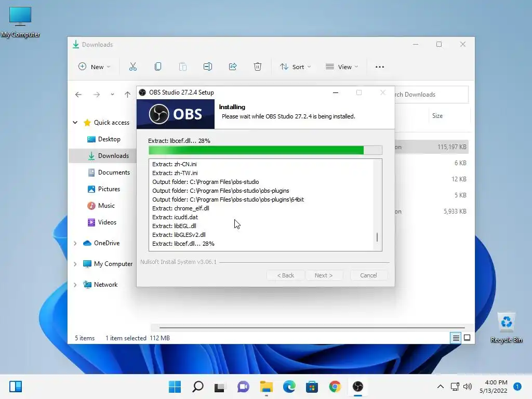Expand the Network tree node
This screenshot has height=399, width=532.
coord(75,285)
